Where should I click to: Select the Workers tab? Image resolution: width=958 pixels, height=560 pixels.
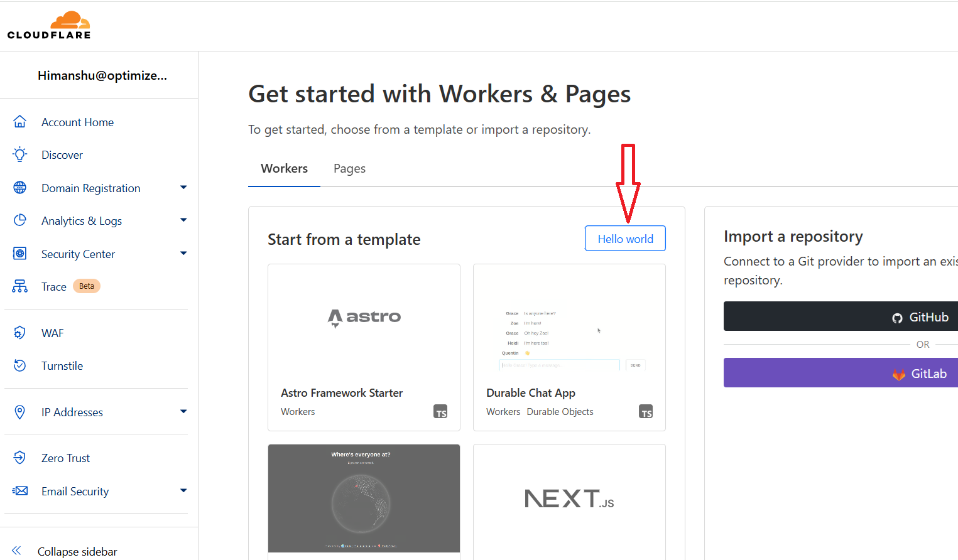pos(284,168)
